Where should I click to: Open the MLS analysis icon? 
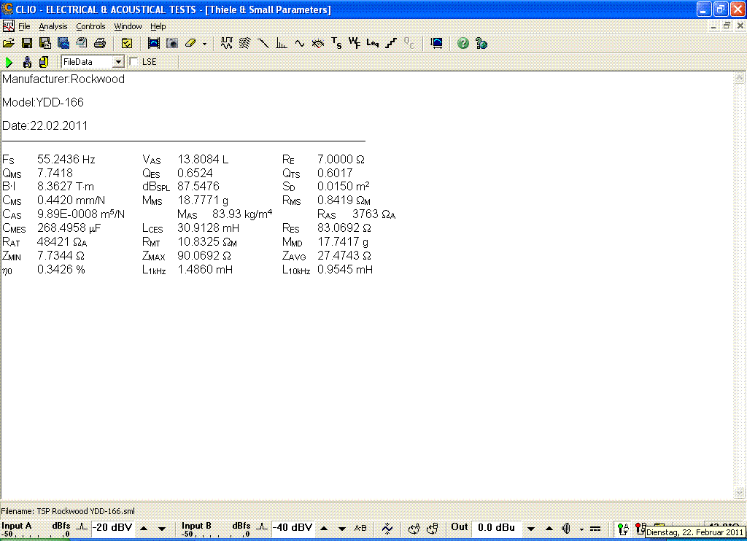tap(226, 43)
